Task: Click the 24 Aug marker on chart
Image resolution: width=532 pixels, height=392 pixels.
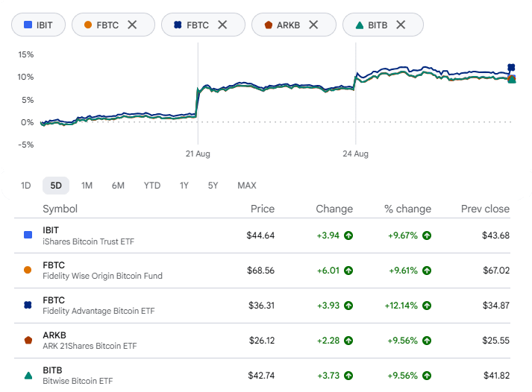Action: tap(355, 154)
